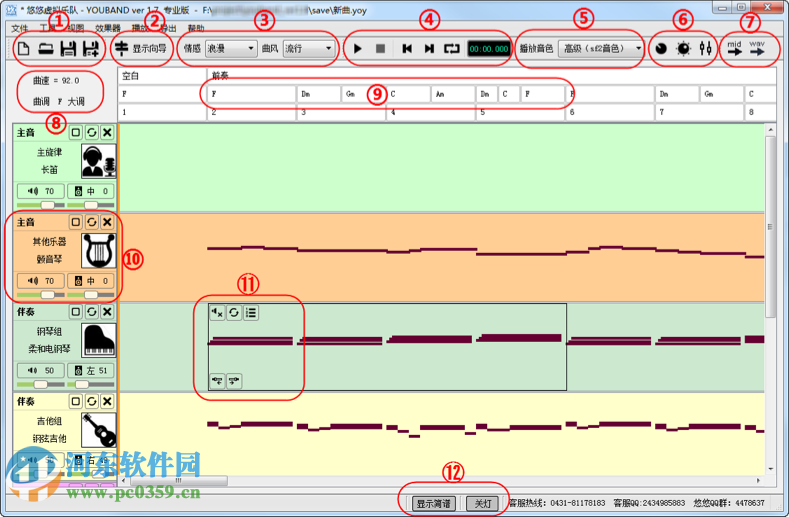This screenshot has width=789, height=517.
Task: Click the 曲速 = 92.0 tempo value
Action: click(x=56, y=81)
